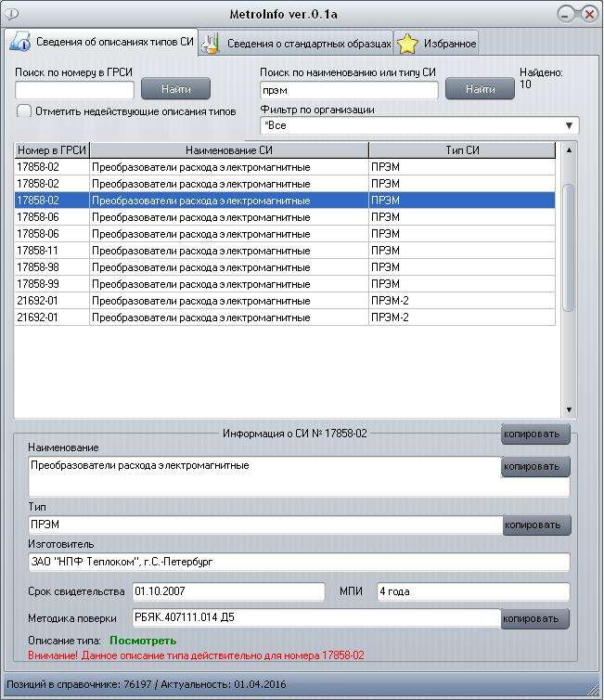Minimize the MetroInfo window
The image size is (604, 700).
[x=568, y=14]
